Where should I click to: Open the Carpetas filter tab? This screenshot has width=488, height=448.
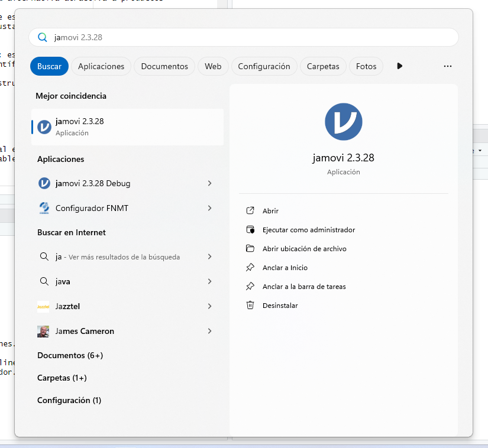(x=323, y=66)
